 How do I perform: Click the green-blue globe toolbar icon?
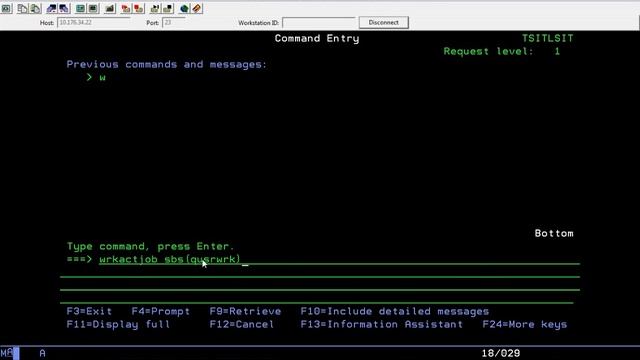pyautogui.click(x=184, y=8)
